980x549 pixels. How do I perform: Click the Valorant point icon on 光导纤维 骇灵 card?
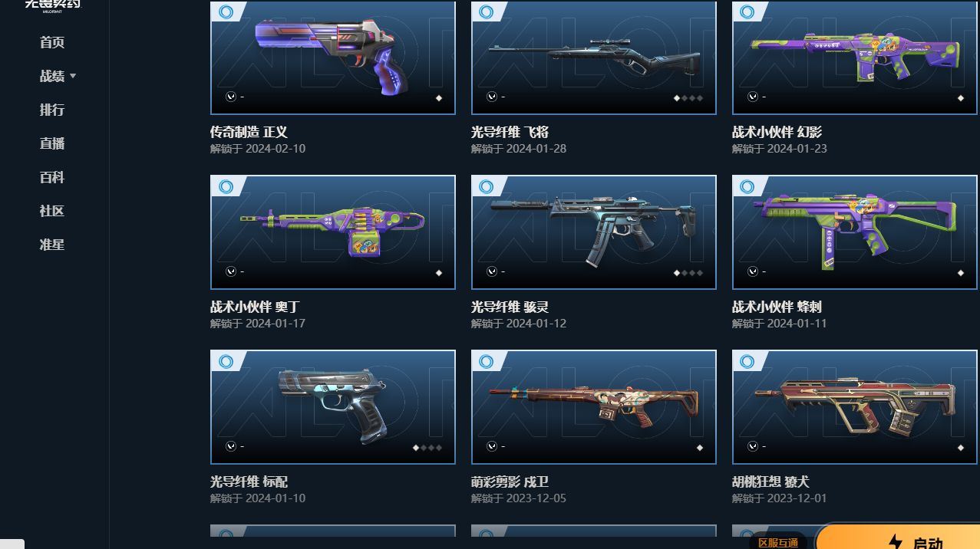pos(492,271)
